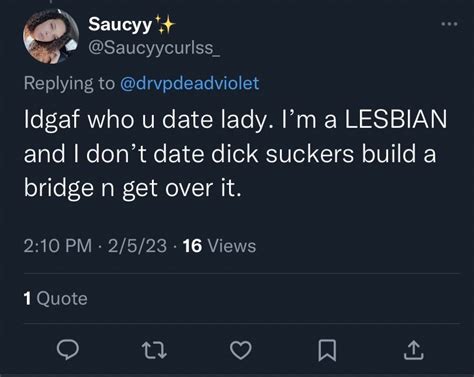Image resolution: width=474 pixels, height=377 pixels.
Task: Bookmark this tweet
Action: pos(327,350)
